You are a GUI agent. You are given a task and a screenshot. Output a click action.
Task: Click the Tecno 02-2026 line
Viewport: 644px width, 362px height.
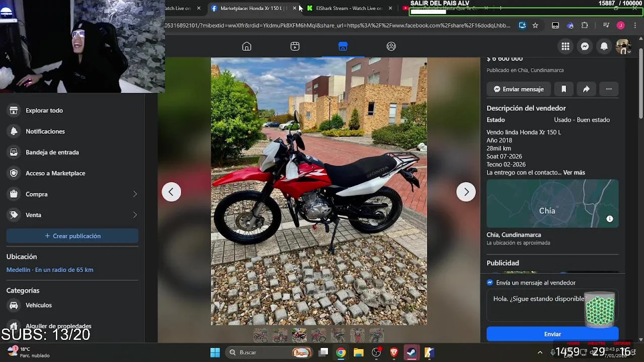506,164
